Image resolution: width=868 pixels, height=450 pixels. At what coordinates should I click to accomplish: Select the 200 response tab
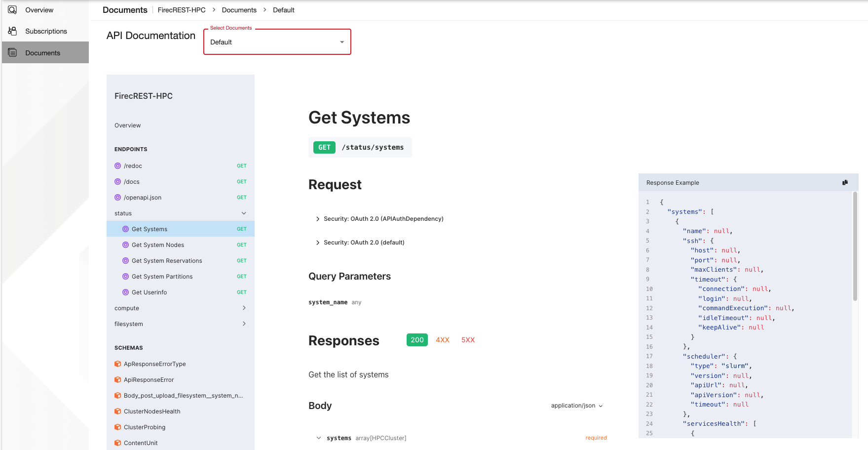[417, 340]
